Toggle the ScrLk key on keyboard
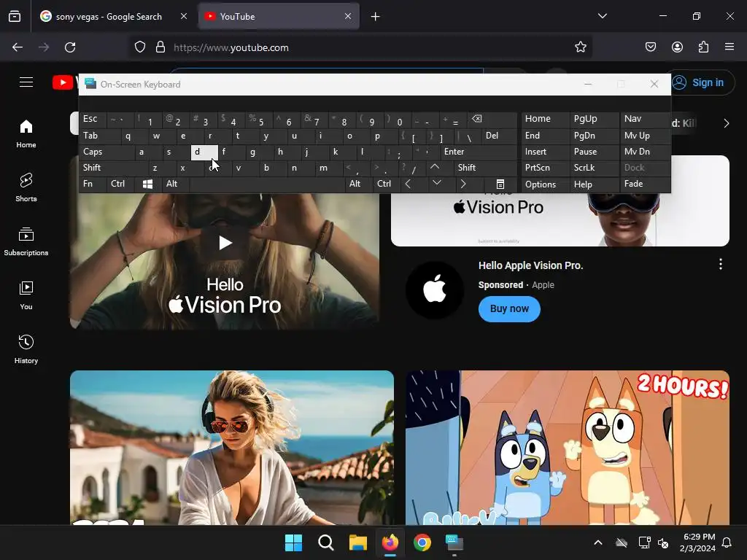Screen dimensions: 747x560 point(594,168)
